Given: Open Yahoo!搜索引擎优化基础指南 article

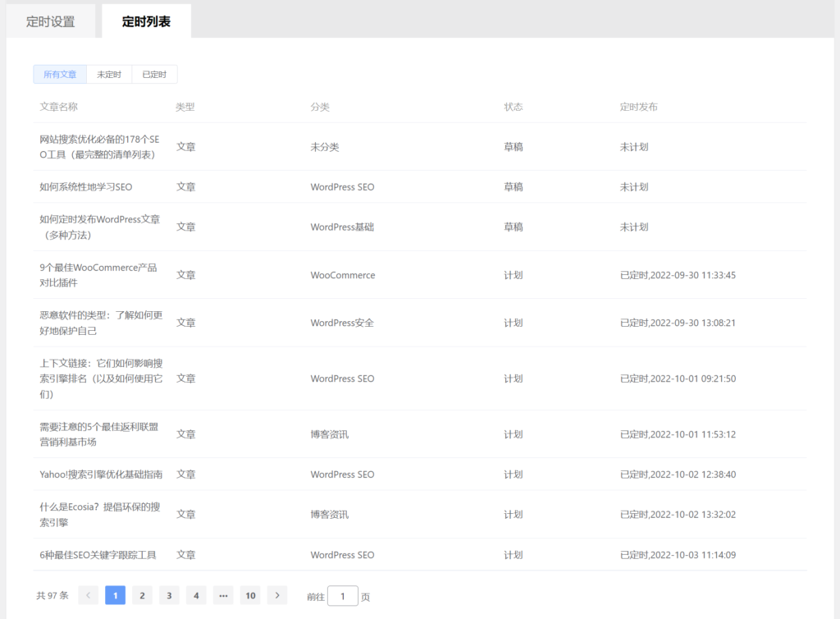Looking at the screenshot, I should pos(101,475).
